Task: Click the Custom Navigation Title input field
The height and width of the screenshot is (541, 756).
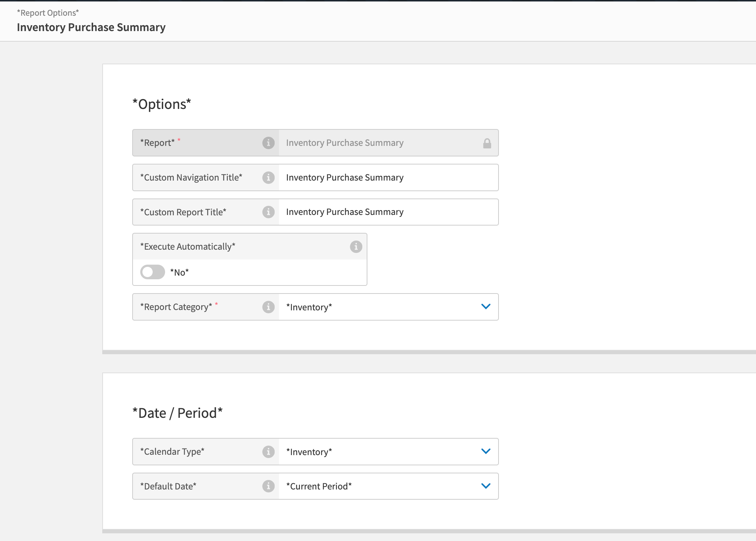Action: (x=387, y=177)
